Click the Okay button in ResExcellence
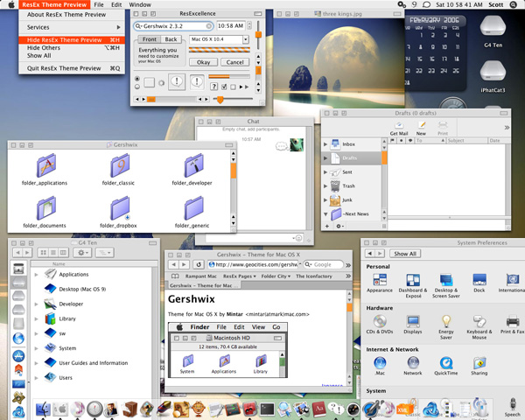 [x=203, y=62]
